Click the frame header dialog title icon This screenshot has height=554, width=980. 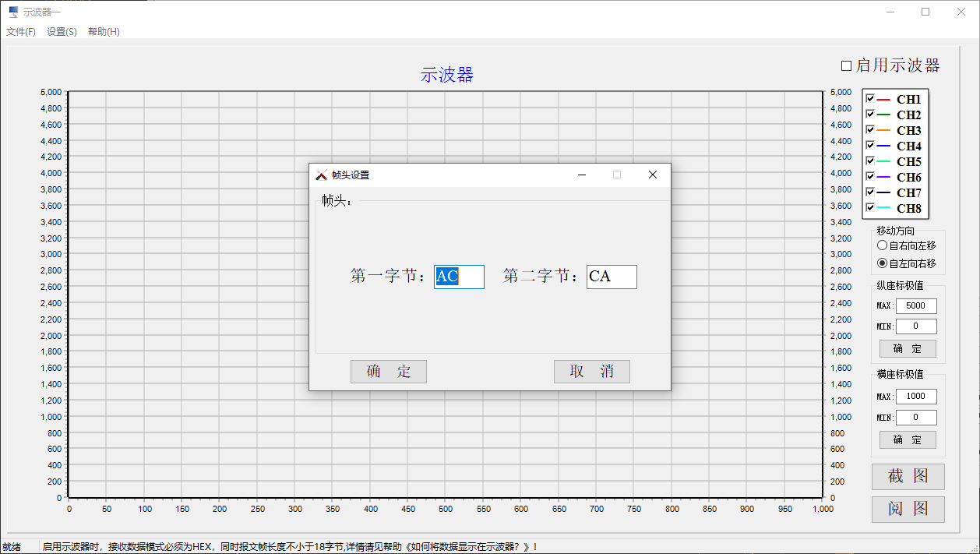point(321,175)
